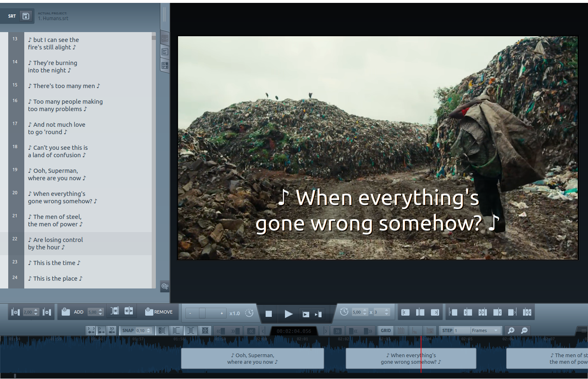Play the video

pos(289,314)
